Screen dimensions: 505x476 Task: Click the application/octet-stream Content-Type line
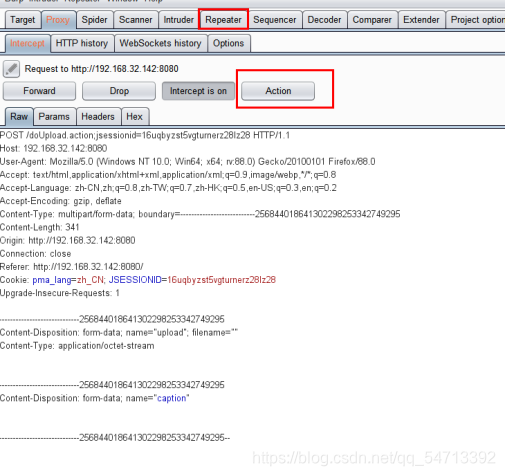77,346
